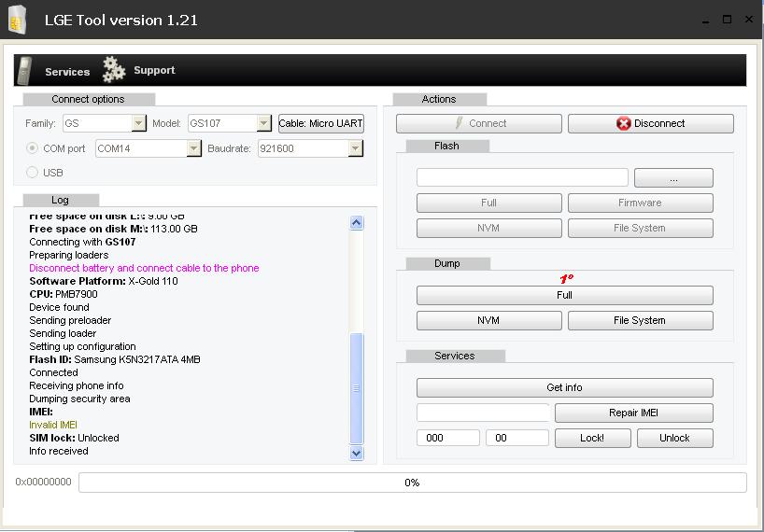Click the Cable: Micro UART button

point(320,123)
